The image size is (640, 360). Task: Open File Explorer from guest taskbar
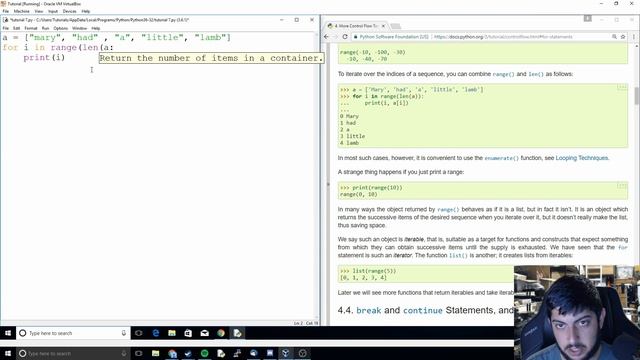[x=172, y=333]
